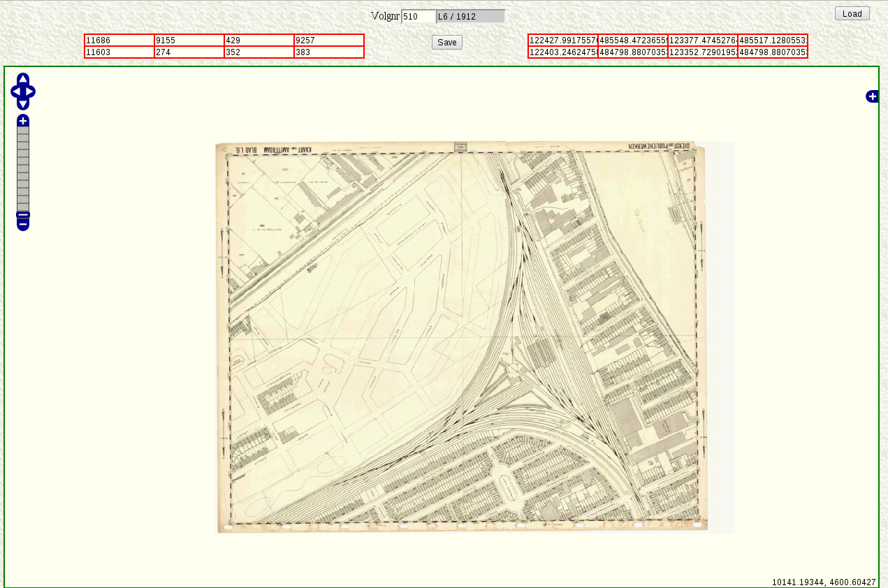Select the pixel field with value 11603
This screenshot has height=588, width=888.
click(119, 52)
